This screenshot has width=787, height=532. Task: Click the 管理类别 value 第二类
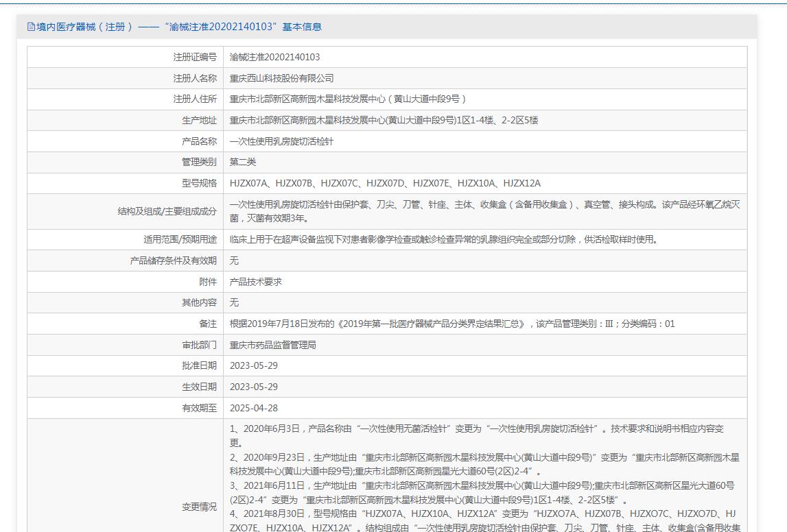coord(243,162)
